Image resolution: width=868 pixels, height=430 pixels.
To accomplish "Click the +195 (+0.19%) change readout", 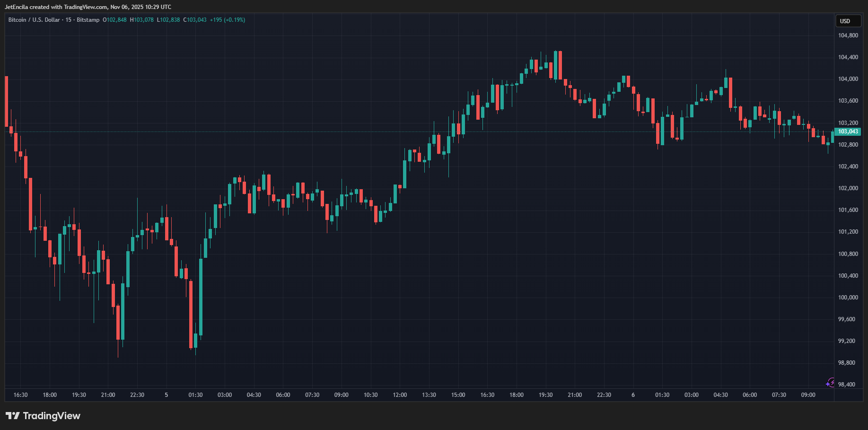I will pyautogui.click(x=228, y=20).
